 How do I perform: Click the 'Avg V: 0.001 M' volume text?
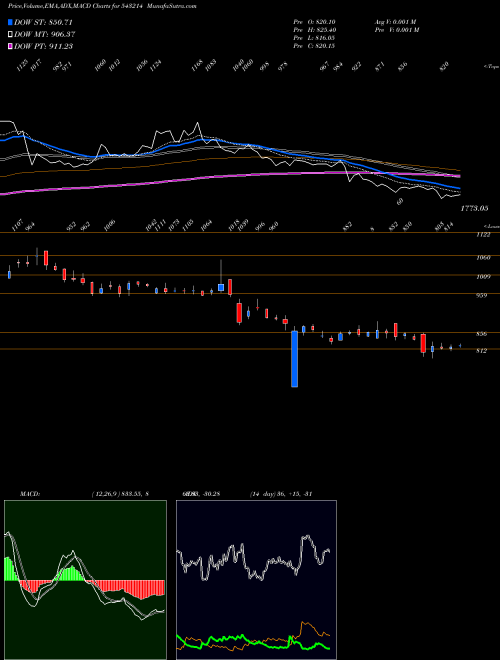[395, 21]
